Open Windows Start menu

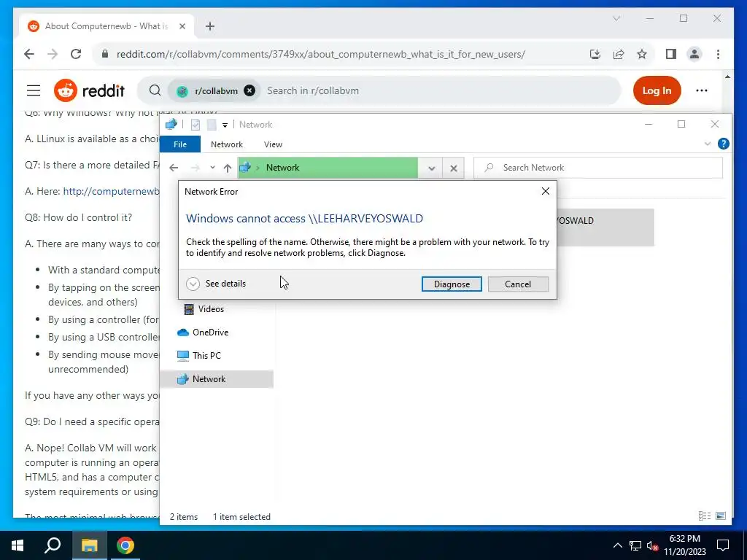click(x=18, y=545)
